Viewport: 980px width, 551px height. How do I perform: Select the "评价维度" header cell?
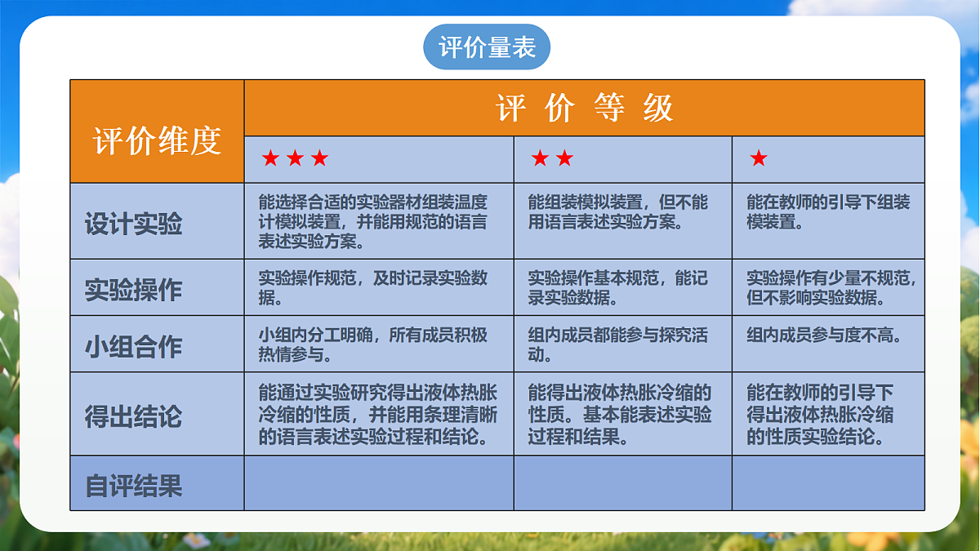(157, 131)
